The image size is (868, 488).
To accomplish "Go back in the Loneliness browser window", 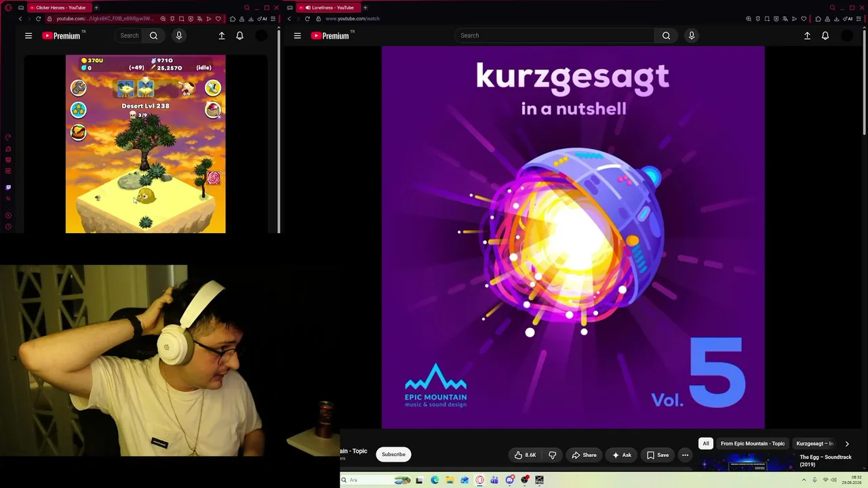I will pos(289,19).
